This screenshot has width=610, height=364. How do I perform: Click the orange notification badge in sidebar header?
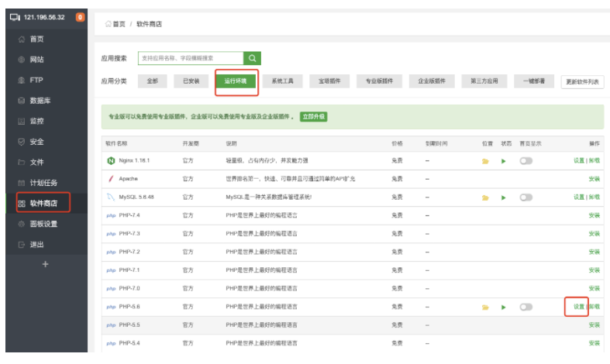(x=80, y=17)
